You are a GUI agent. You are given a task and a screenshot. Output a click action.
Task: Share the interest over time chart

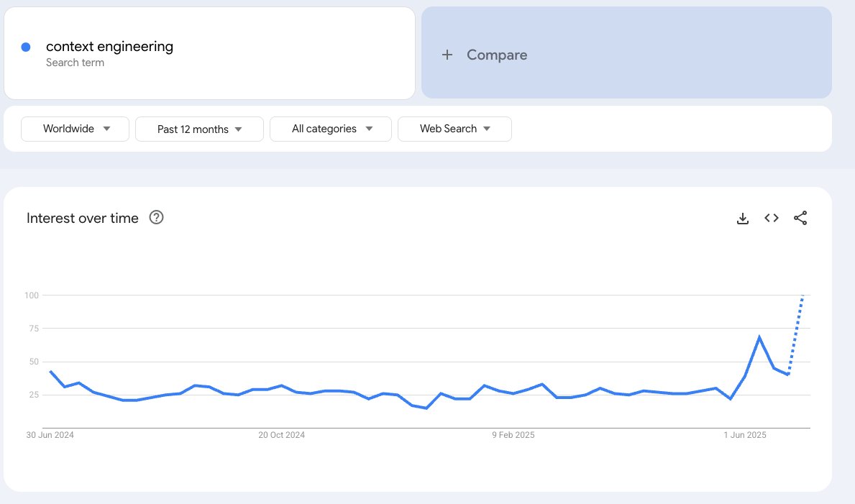(x=800, y=218)
